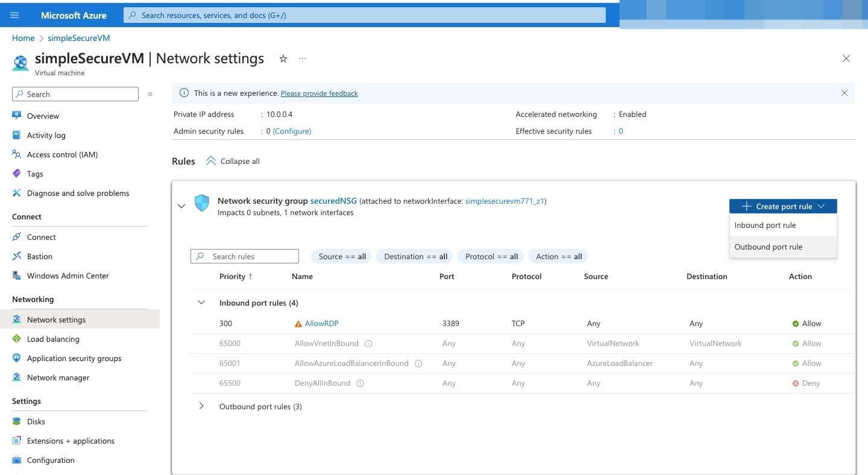Image resolution: width=868 pixels, height=475 pixels.
Task: Open the simplesecurevm771_z1 network interface link
Action: click(505, 201)
